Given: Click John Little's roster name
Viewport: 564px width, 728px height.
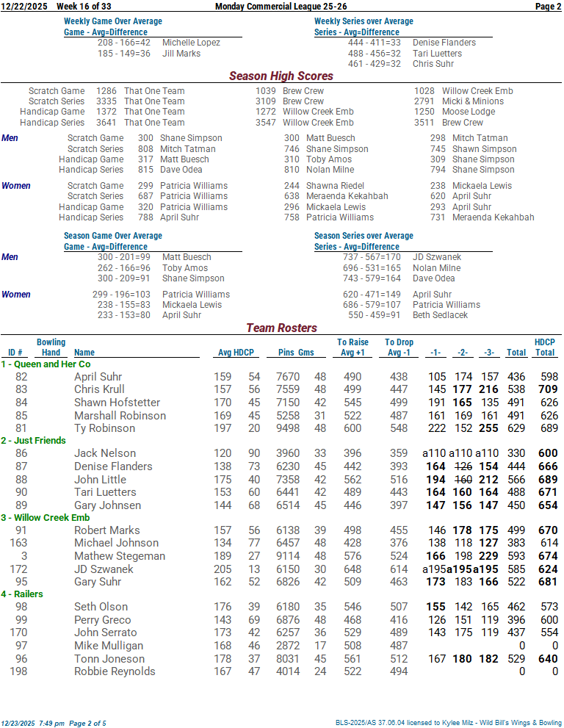Looking at the screenshot, I should coord(100,480).
